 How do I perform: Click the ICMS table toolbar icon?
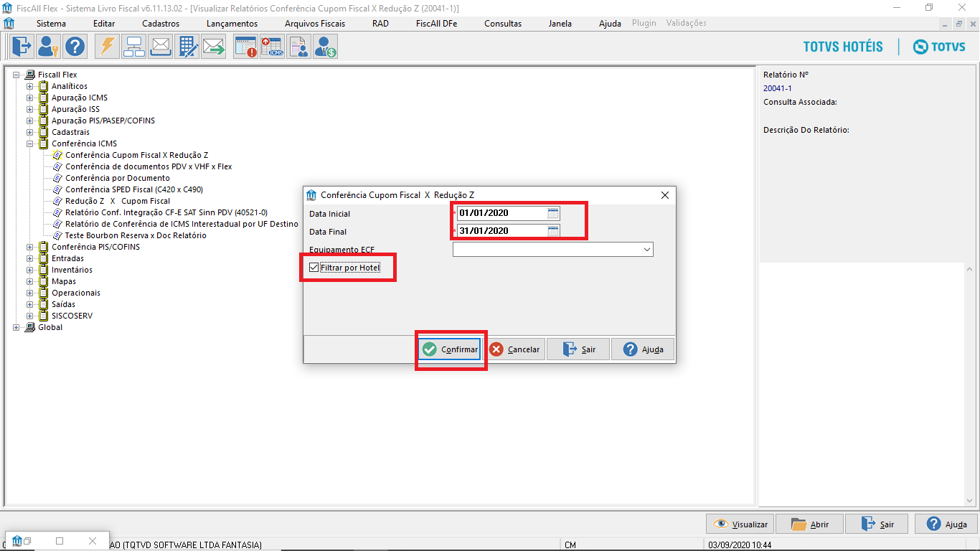(x=272, y=46)
